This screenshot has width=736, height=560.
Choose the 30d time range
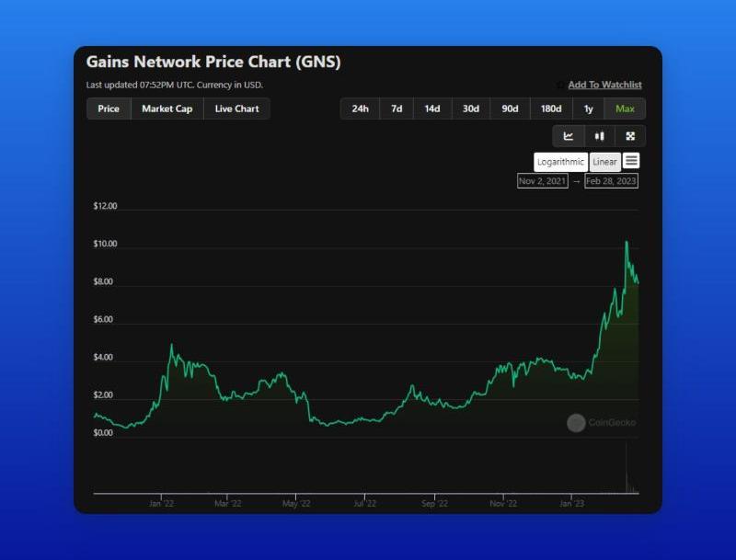point(470,109)
